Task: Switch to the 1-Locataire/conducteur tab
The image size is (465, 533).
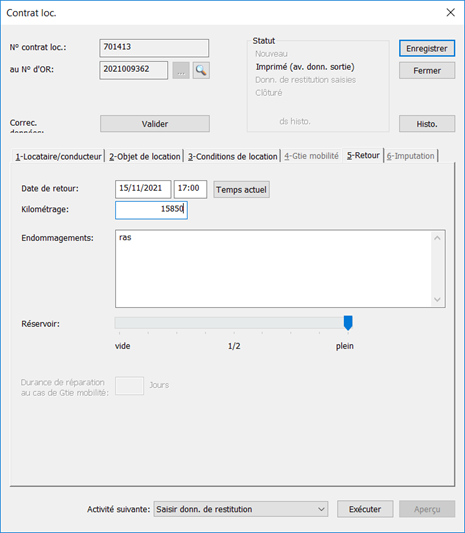Action: click(58, 156)
